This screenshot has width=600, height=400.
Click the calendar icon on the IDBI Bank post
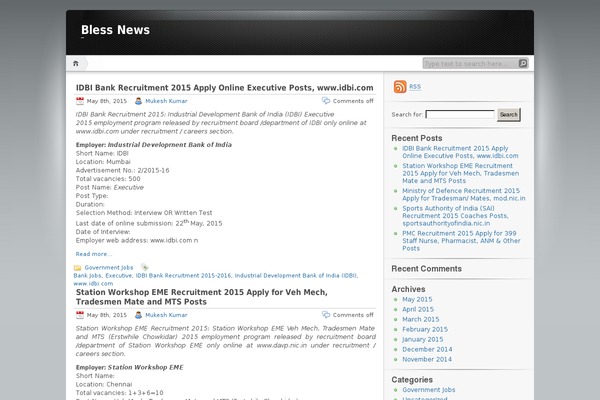tap(80, 101)
